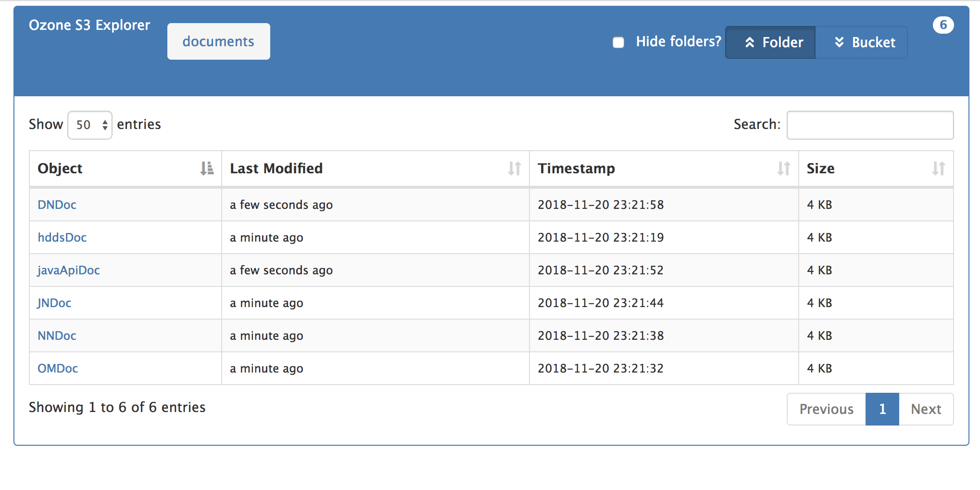Image resolution: width=980 pixels, height=490 pixels.
Task: Open the DNDoc object link
Action: click(x=57, y=205)
